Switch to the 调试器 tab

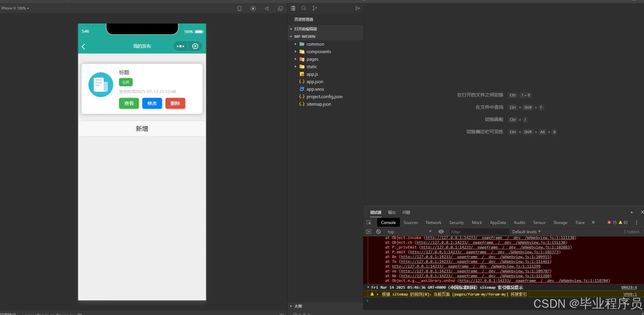pos(376,212)
